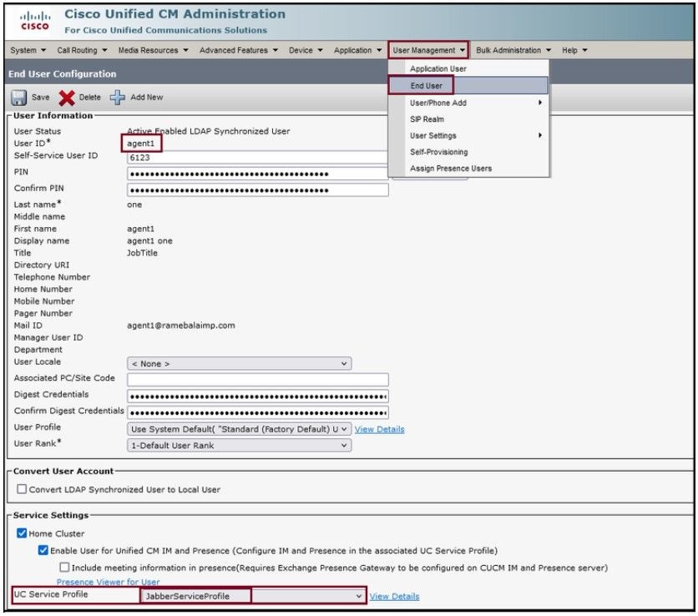Screen dimensions: 698x616
Task: Open the Presence Viewer for User link
Action: [x=108, y=582]
